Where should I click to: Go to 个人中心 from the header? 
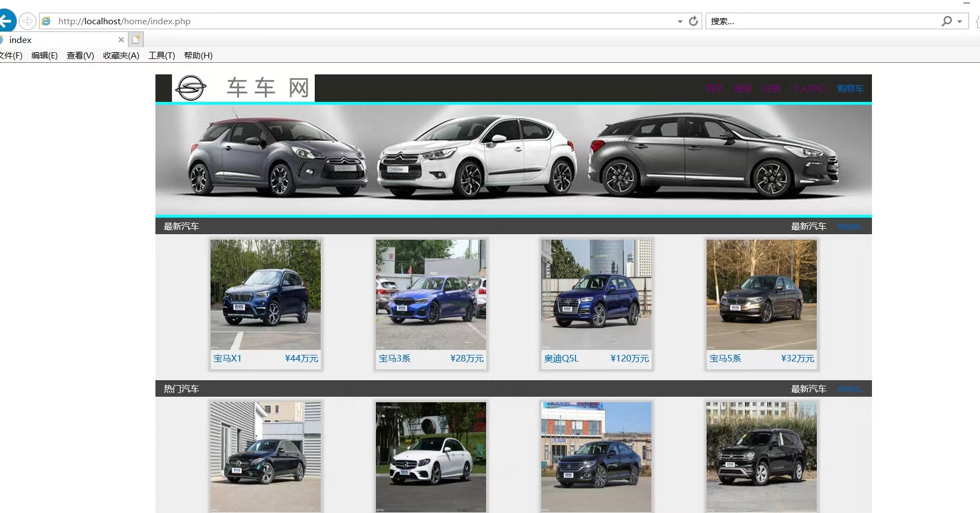[809, 88]
